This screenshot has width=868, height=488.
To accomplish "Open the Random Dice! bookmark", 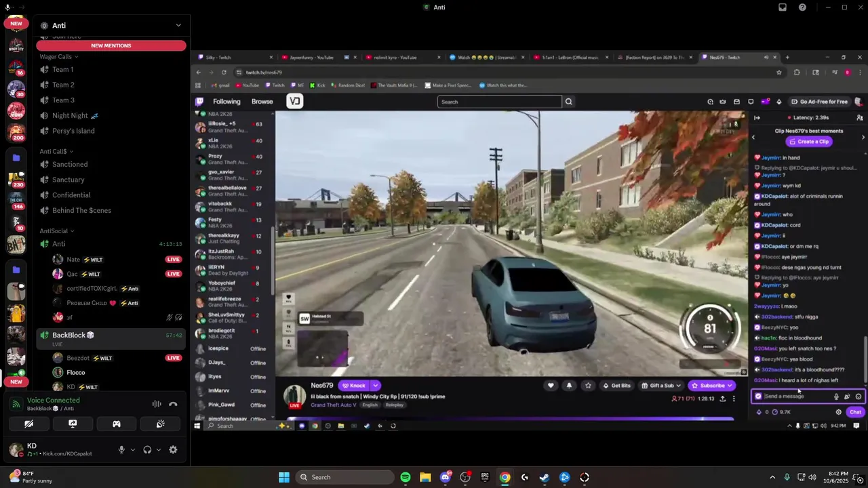I will coord(348,85).
